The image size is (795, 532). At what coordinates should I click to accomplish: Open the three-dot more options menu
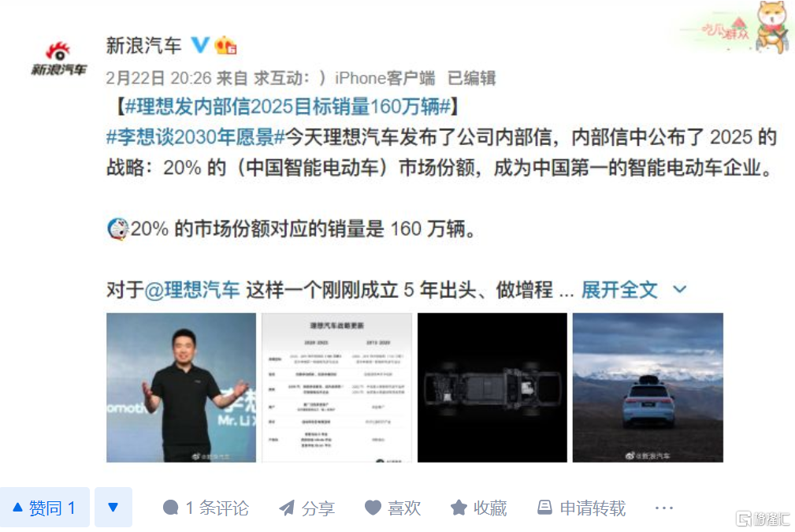pyautogui.click(x=663, y=508)
